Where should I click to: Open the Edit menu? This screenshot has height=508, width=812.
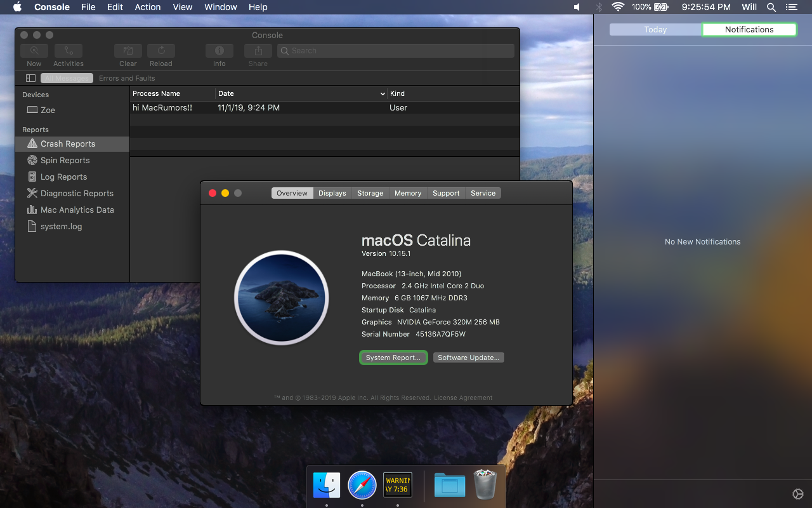point(115,7)
